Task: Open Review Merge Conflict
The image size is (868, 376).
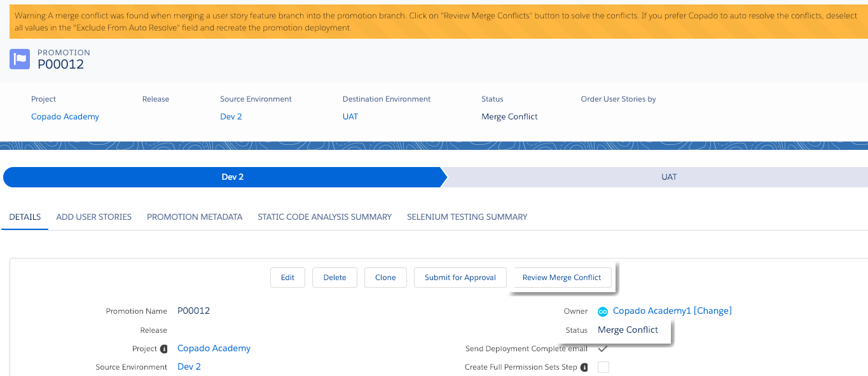Action: tap(561, 278)
